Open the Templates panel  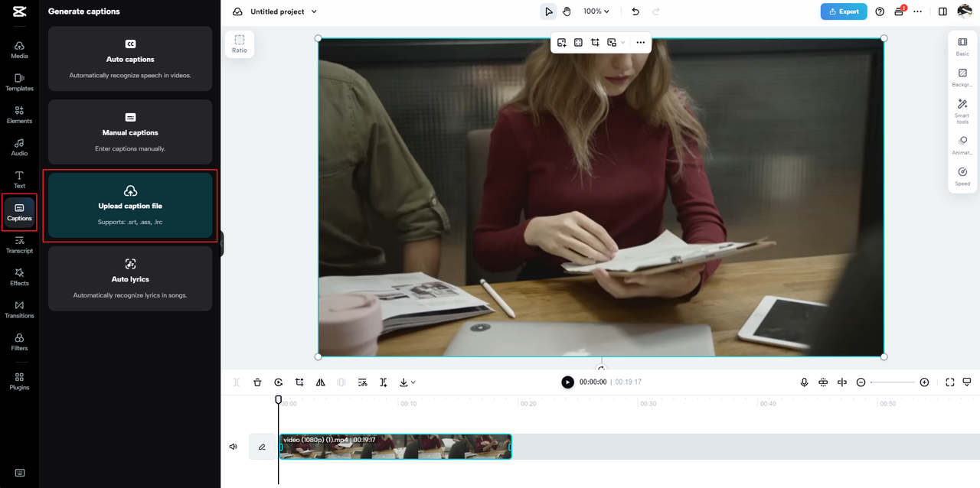19,83
